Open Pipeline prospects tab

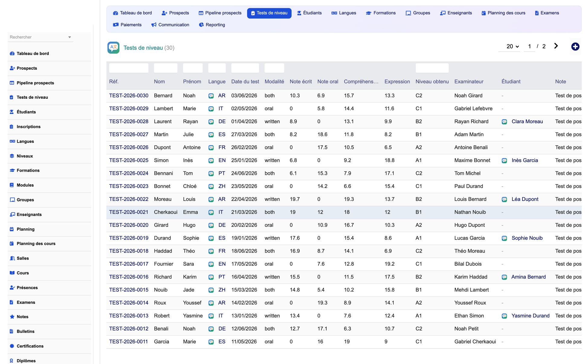(220, 13)
